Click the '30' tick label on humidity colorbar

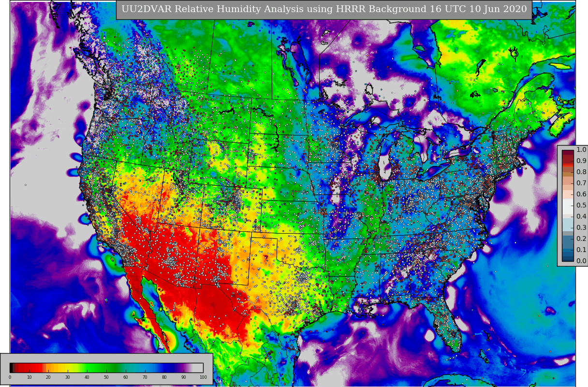[68, 377]
